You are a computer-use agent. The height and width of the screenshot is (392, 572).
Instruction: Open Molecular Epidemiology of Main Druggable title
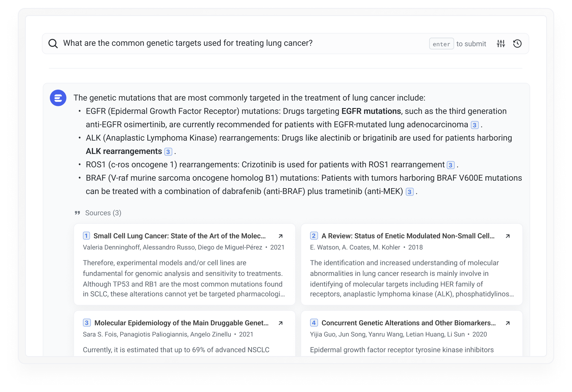pos(181,323)
